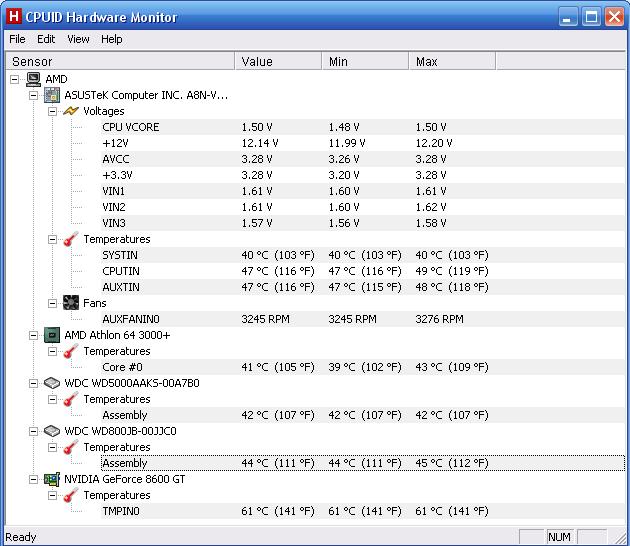Select the VIN2 row
This screenshot has height=546, width=630.
(363, 207)
